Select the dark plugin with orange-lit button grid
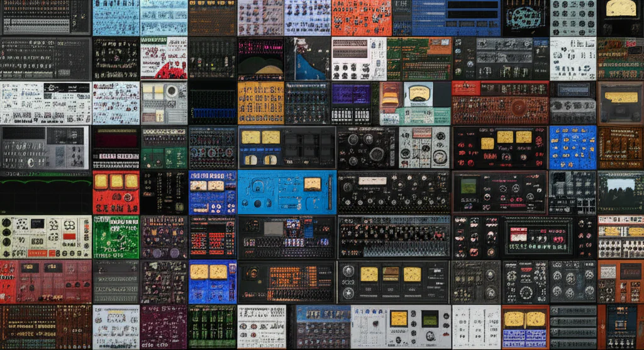This screenshot has height=350, width=644. 287,282
